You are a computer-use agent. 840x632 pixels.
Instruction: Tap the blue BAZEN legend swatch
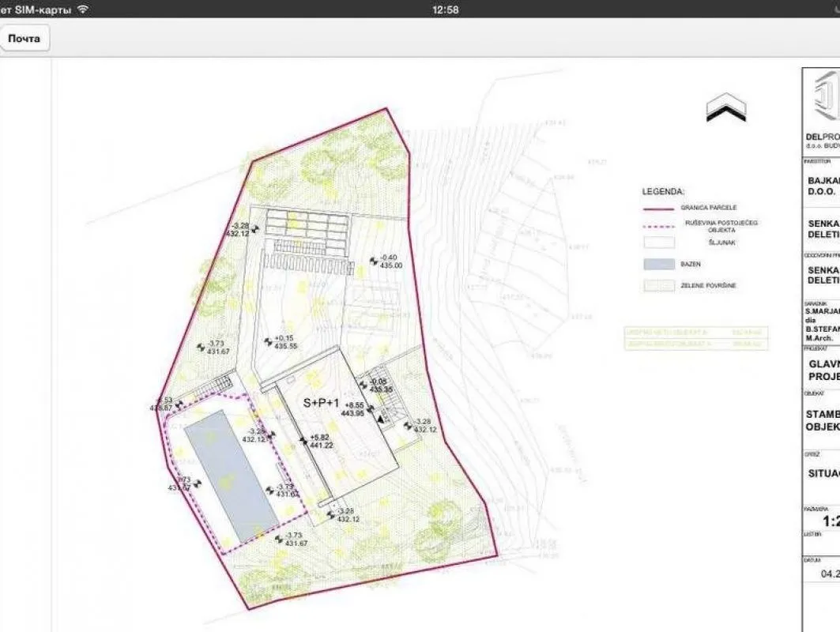tap(659, 264)
